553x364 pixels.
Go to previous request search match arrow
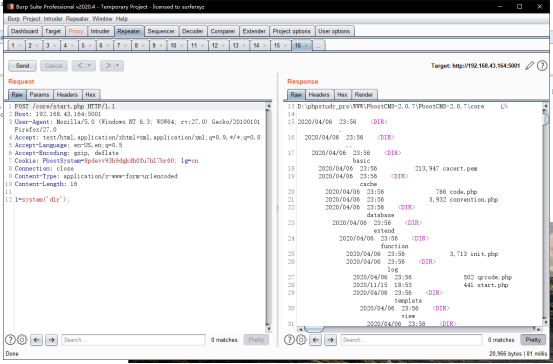coord(36,340)
